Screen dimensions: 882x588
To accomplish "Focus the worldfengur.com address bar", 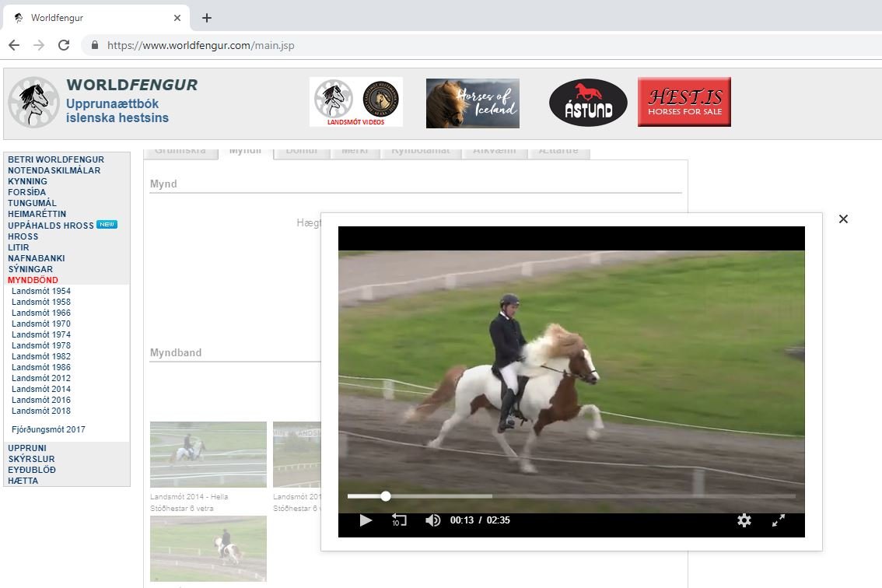I will point(201,45).
